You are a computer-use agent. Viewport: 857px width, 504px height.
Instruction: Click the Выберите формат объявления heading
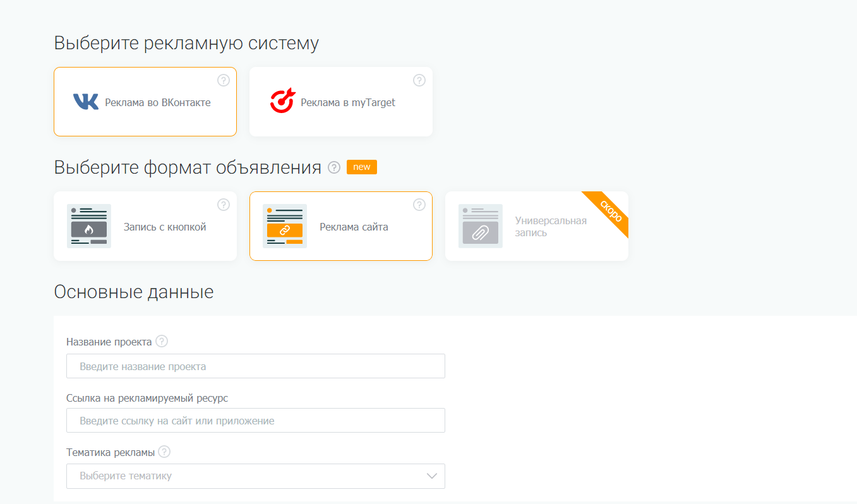[x=188, y=168]
